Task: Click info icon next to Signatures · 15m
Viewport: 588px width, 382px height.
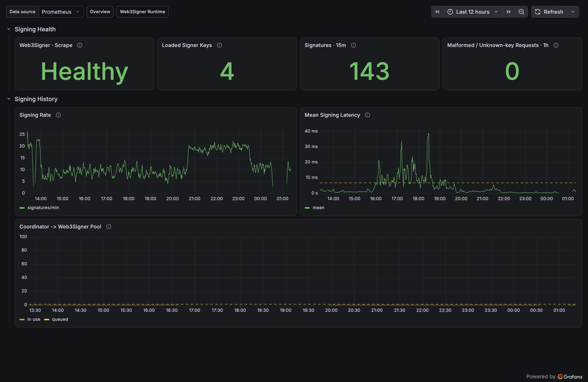Action: pyautogui.click(x=353, y=45)
